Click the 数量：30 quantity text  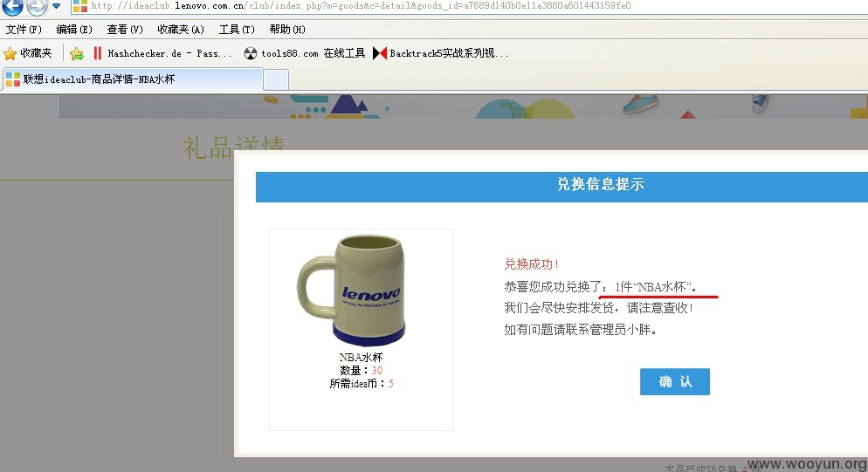361,371
